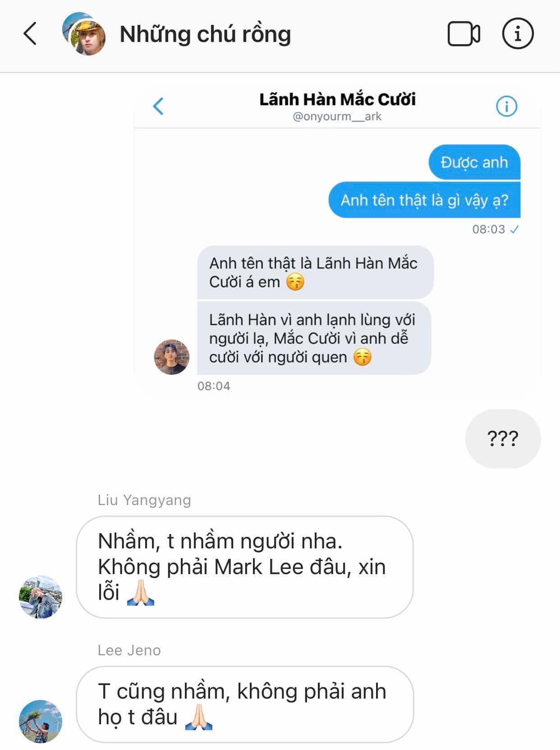Open the Những chú rồng group title

tap(205, 34)
